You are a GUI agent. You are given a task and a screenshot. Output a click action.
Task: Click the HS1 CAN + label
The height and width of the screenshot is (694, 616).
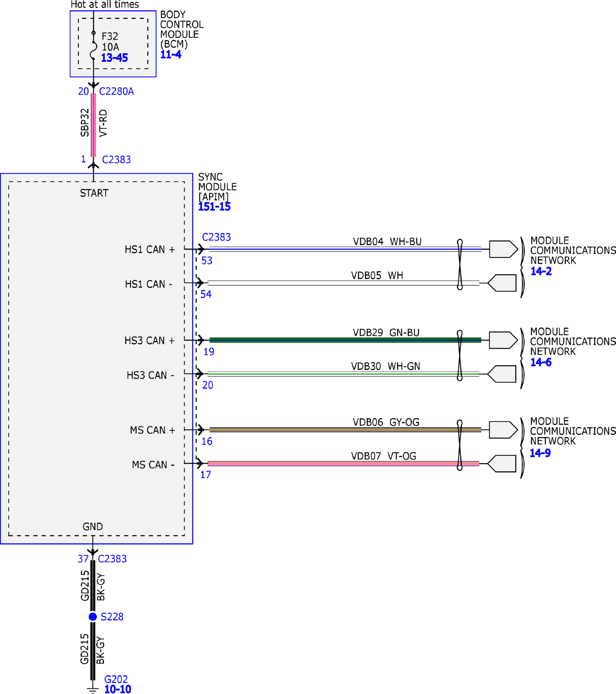click(x=150, y=250)
